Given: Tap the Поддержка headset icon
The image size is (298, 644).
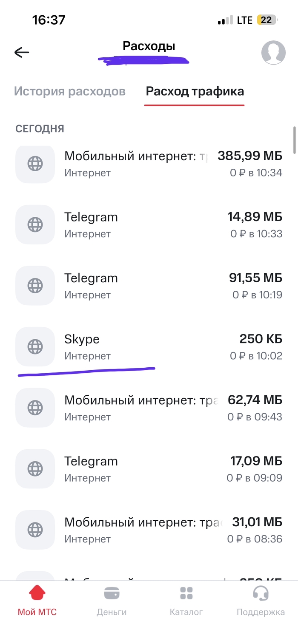Looking at the screenshot, I should pos(261,593).
